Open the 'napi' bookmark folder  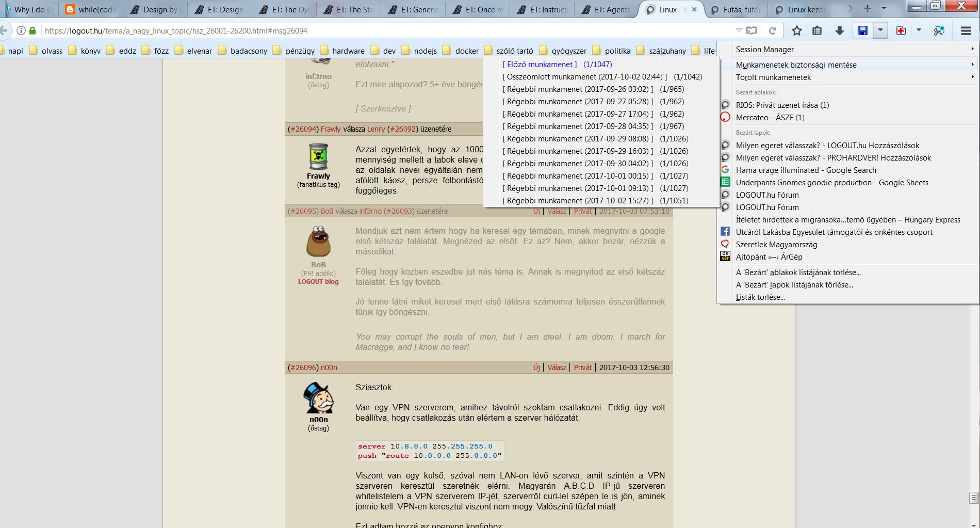(11, 51)
